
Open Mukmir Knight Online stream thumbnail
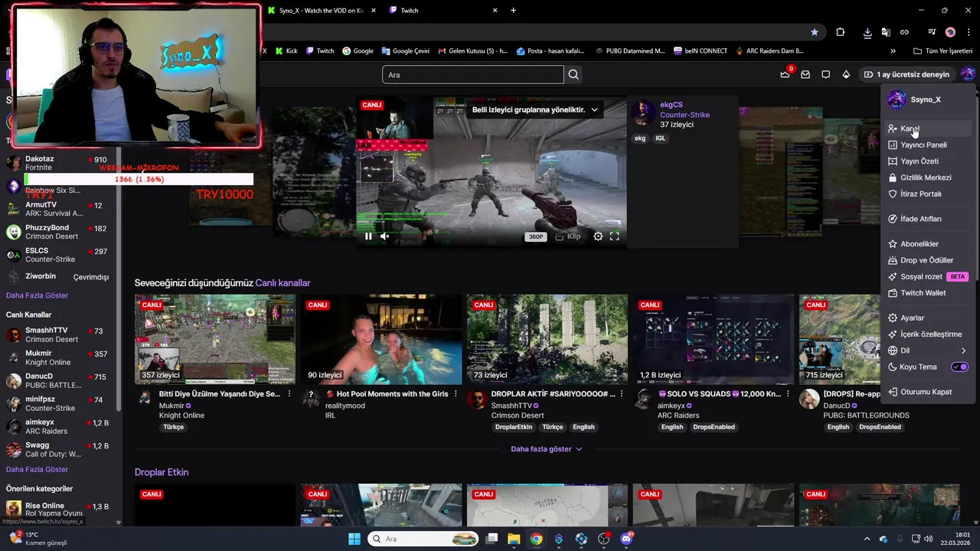pyautogui.click(x=215, y=339)
